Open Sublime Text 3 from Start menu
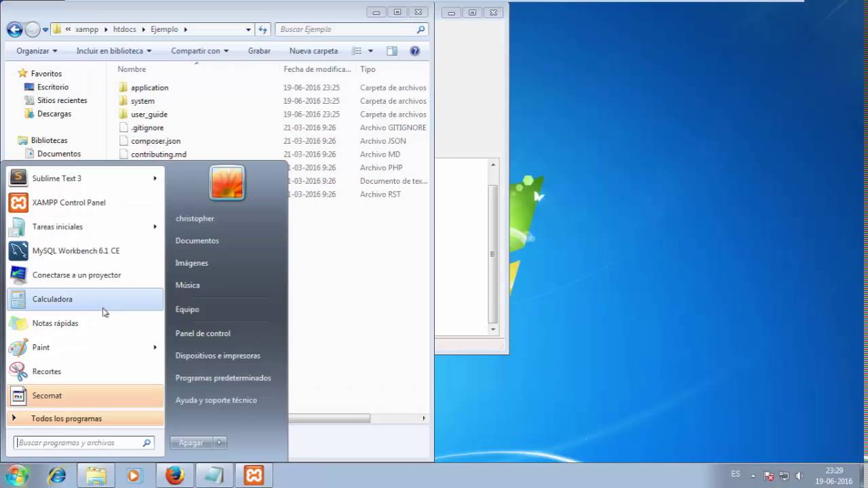 85,178
